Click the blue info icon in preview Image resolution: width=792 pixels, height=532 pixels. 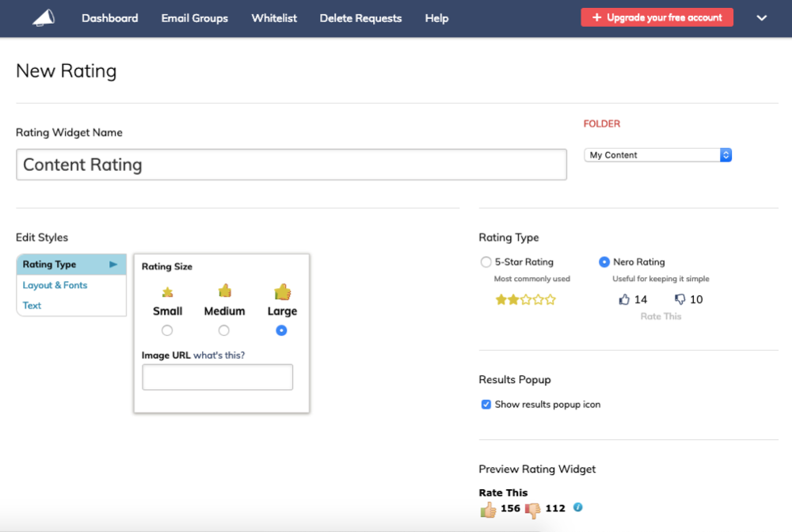pos(578,507)
